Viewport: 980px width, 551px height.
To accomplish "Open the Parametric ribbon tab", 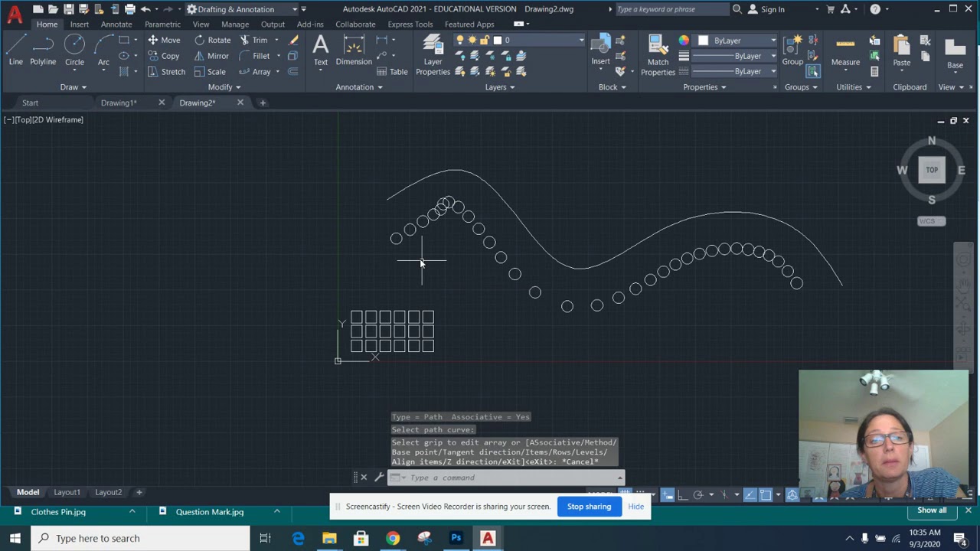I will coord(162,24).
